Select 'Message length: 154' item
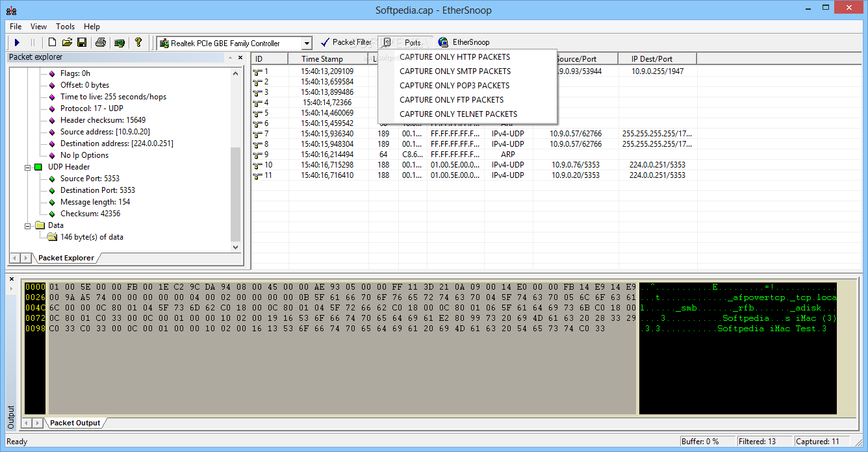 [96, 202]
